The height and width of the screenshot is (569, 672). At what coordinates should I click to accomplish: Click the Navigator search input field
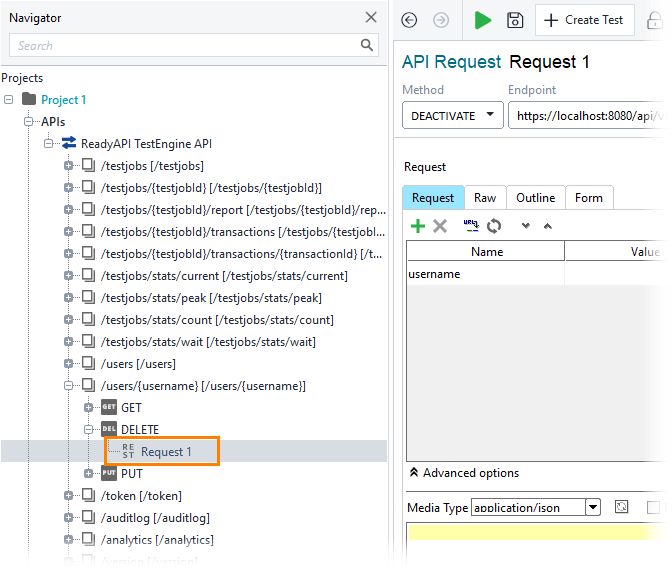pyautogui.click(x=185, y=45)
